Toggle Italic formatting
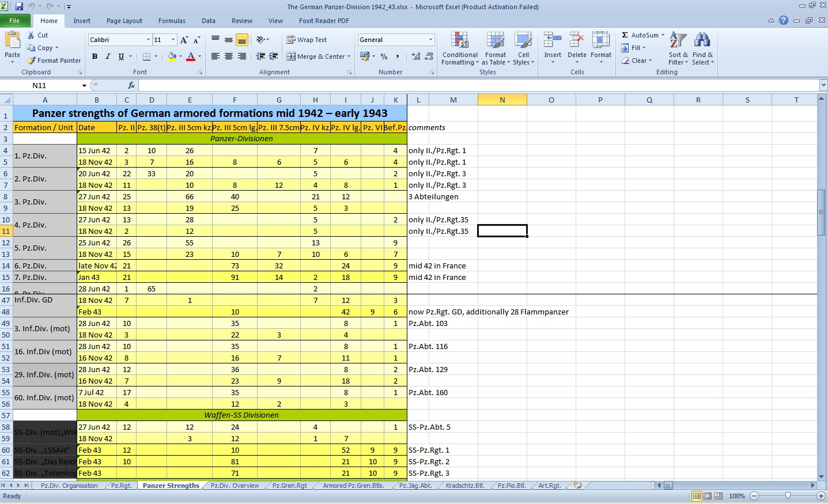 click(108, 56)
